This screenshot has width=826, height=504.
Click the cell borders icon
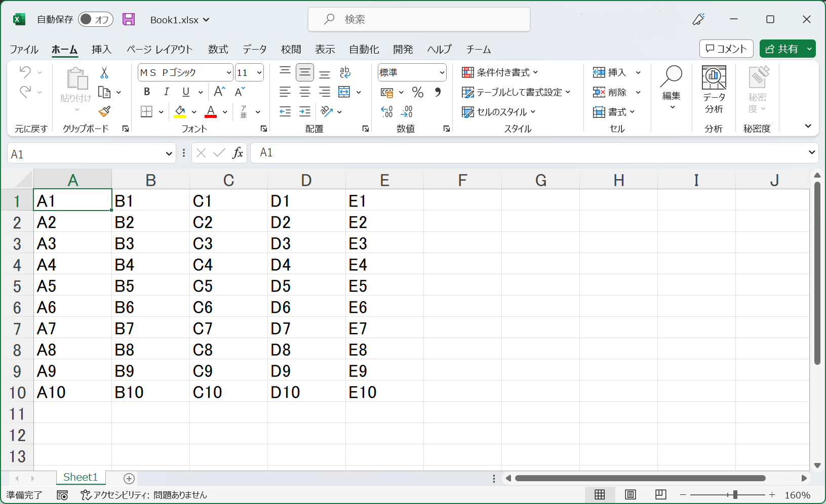tap(146, 111)
